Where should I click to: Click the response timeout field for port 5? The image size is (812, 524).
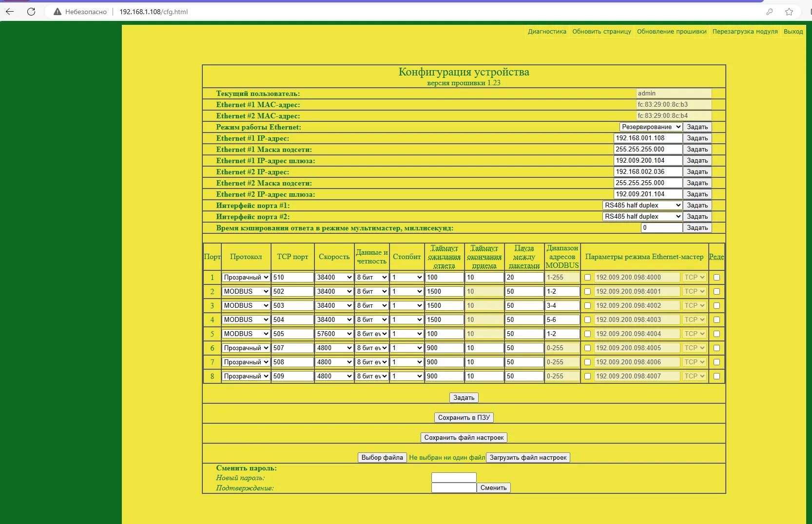(444, 334)
